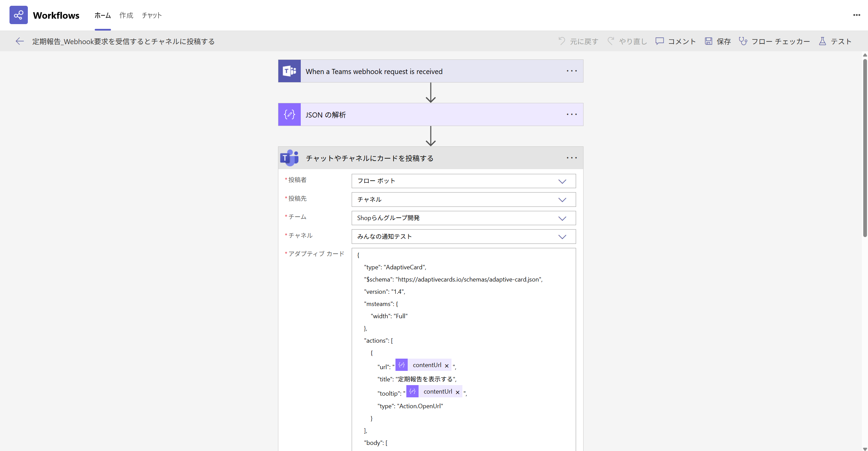Image resolution: width=868 pixels, height=451 pixels.
Task: Click the vertical scrollbar thumb
Action: (865, 148)
